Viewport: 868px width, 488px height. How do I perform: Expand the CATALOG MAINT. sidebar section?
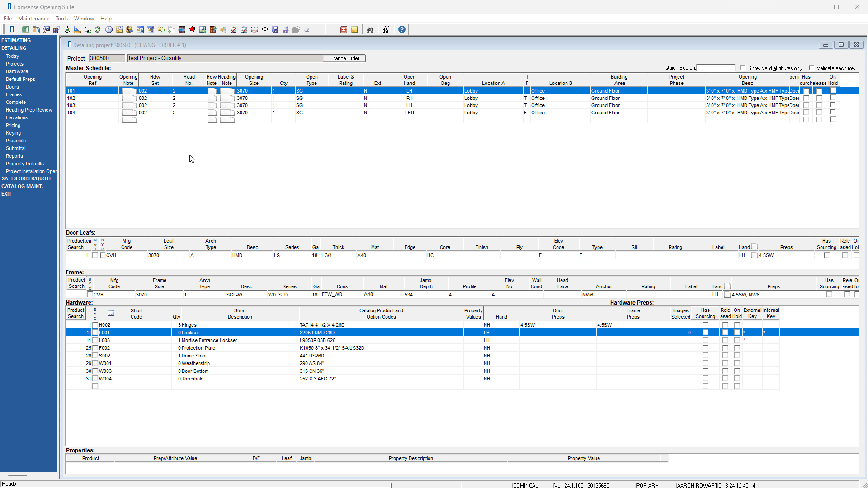click(x=22, y=186)
